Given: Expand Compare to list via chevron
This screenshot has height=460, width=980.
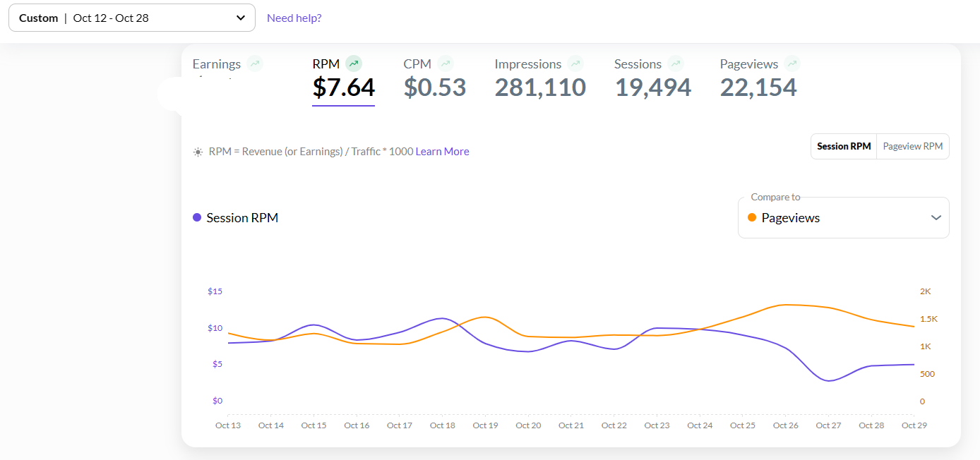Looking at the screenshot, I should 936,218.
